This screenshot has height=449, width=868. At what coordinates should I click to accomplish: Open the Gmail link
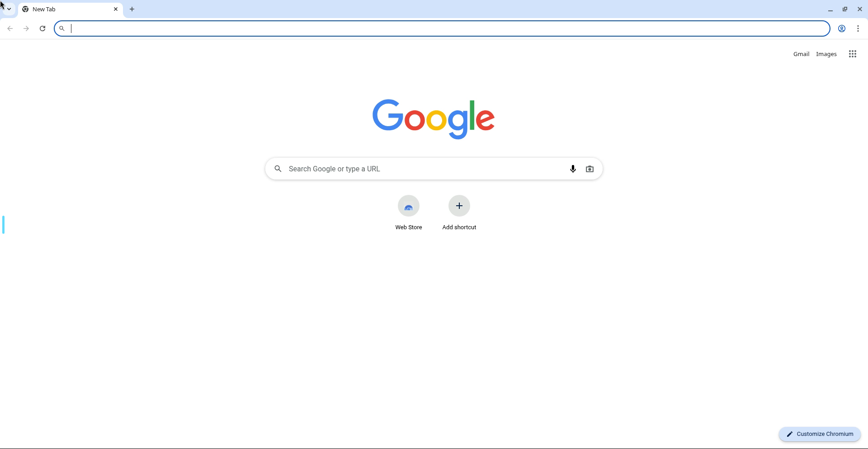pos(801,54)
